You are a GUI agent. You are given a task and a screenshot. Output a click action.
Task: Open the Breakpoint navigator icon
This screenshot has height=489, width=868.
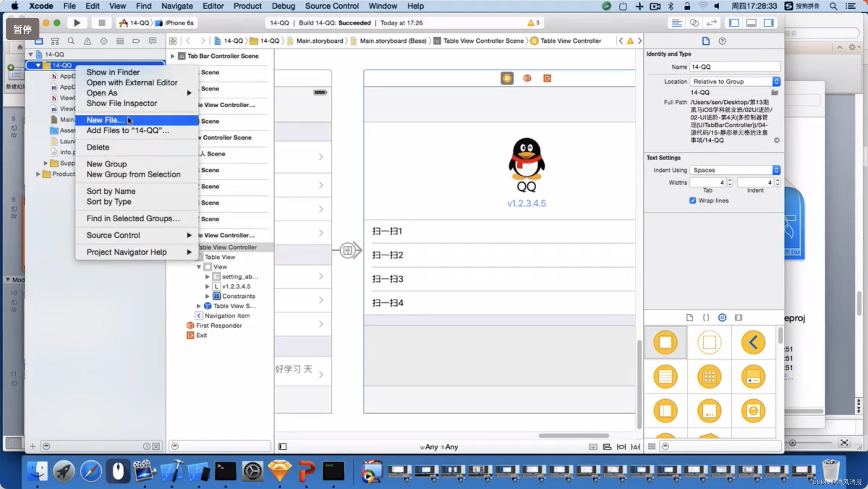tap(136, 41)
